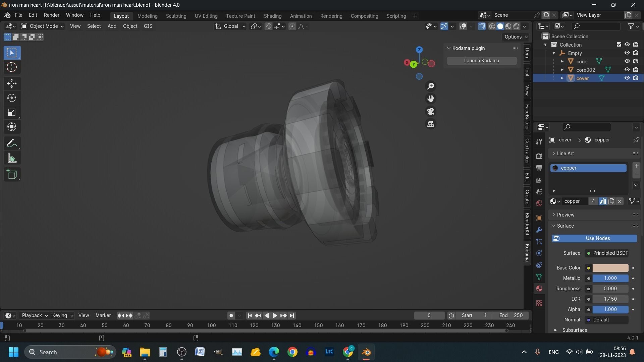Viewport: 644px width, 362px height.
Task: Hide core002 object in viewport
Action: click(627, 70)
